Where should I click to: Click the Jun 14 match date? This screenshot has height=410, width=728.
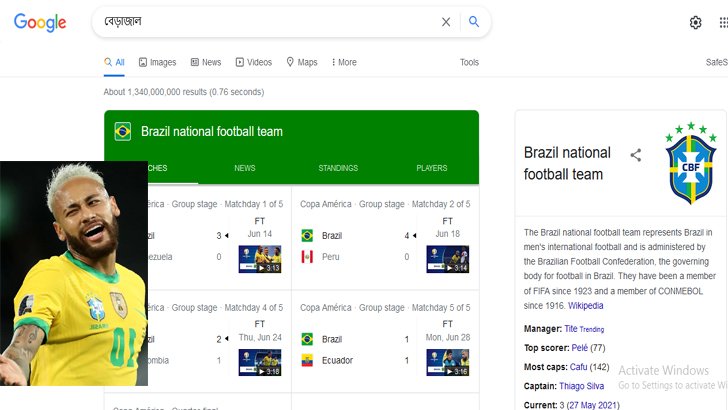[260, 234]
